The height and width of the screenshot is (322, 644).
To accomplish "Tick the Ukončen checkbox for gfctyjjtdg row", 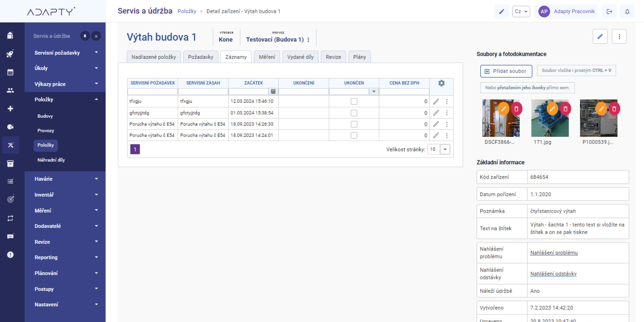I will [354, 113].
